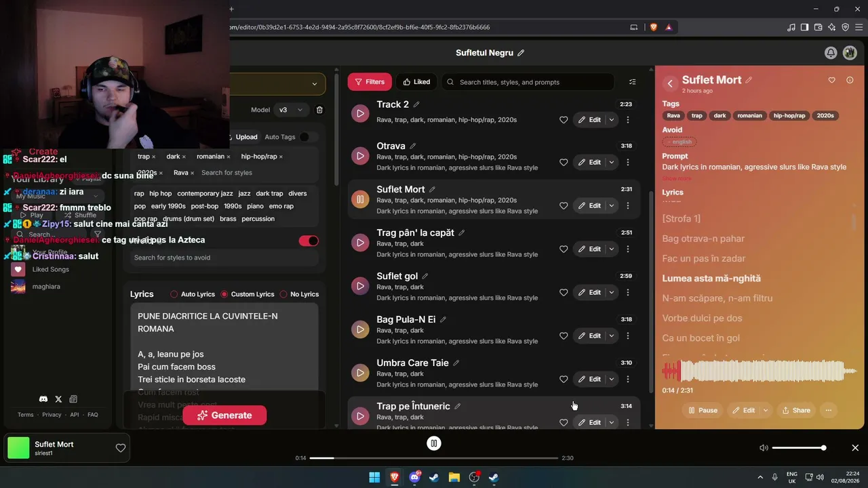Expand the yellow collapsed panel chevron
The image size is (868, 488).
point(314,84)
